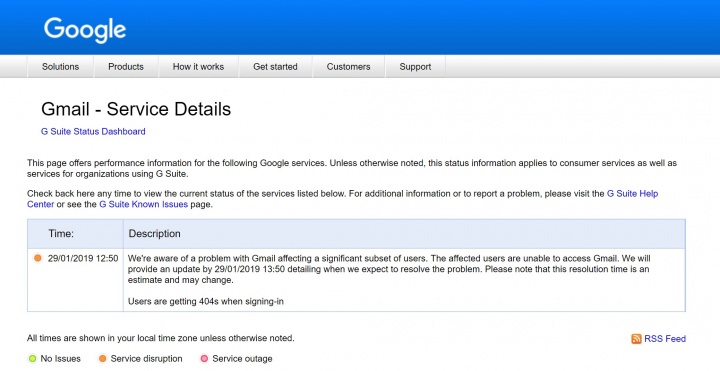Click the 'Service disruption' legend label
The image size is (720, 371).
(x=146, y=359)
